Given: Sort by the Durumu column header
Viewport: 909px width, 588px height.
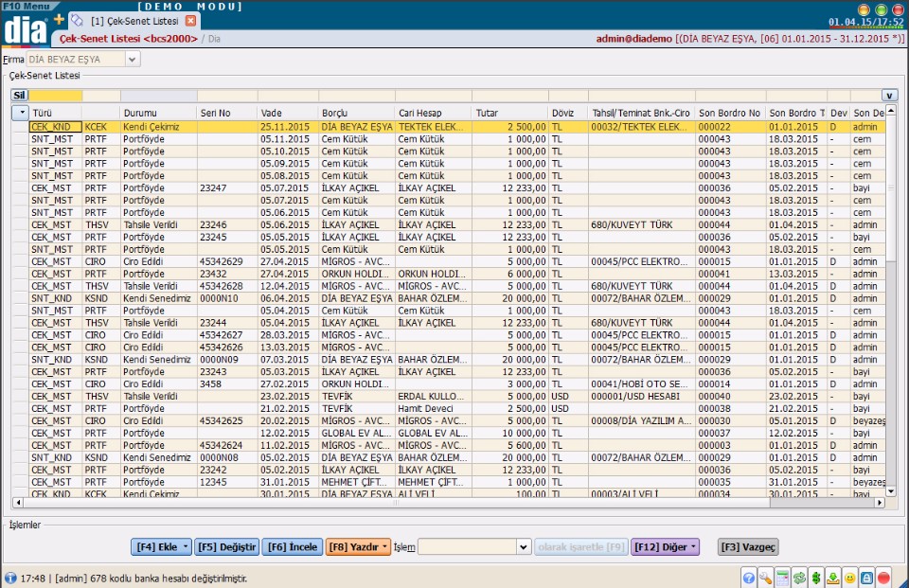Looking at the screenshot, I should point(159,113).
